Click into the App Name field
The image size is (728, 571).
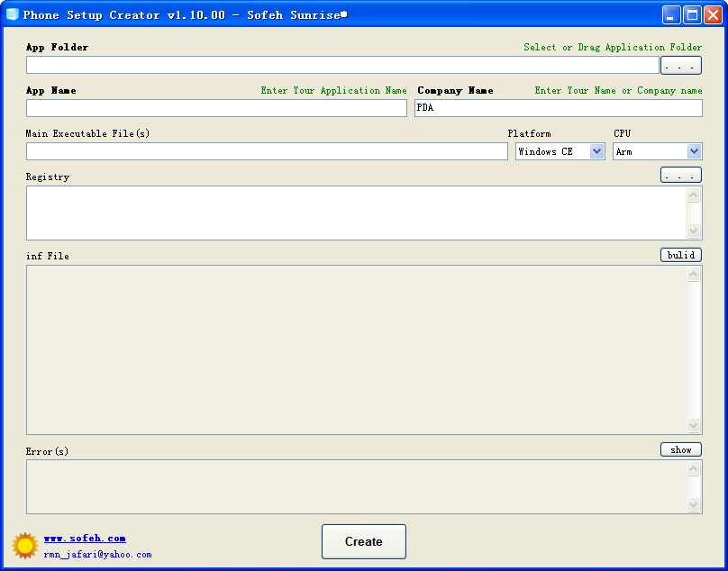(x=216, y=108)
